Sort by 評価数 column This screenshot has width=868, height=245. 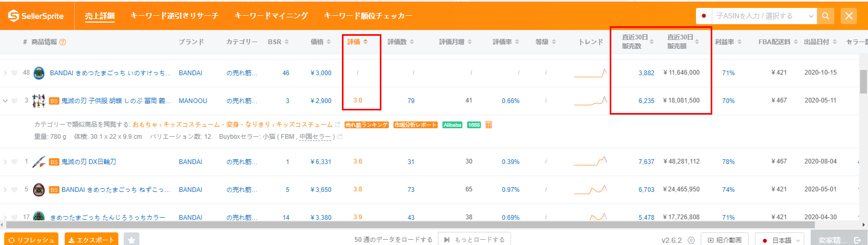401,42
